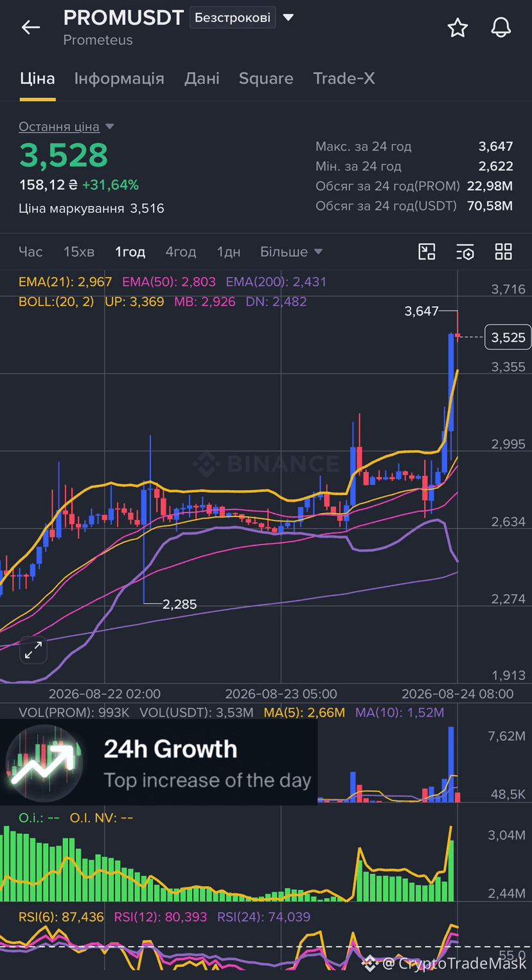Click the current price tag 3,525 on axis
This screenshot has width=532, height=980.
(508, 338)
